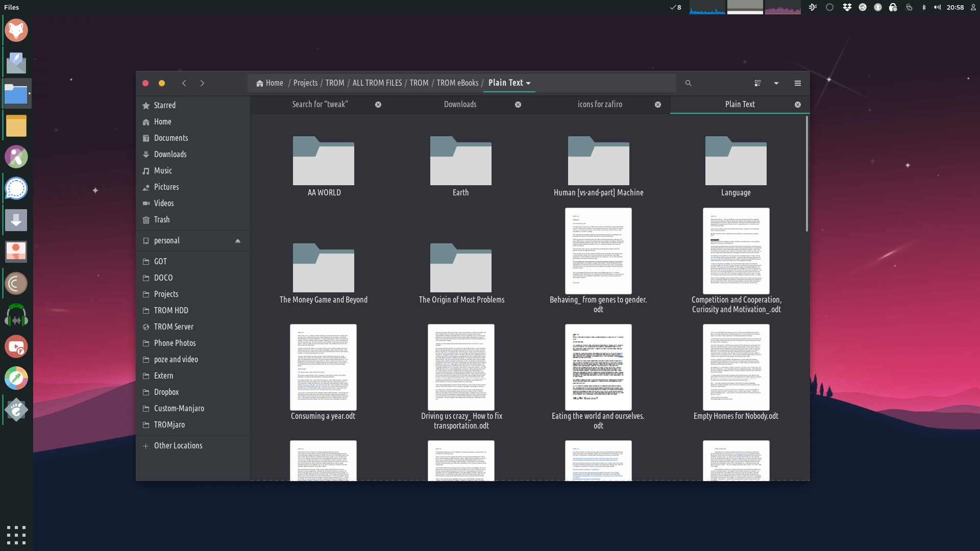Expand the Plain Text path dropdown
The image size is (980, 551).
click(x=528, y=83)
